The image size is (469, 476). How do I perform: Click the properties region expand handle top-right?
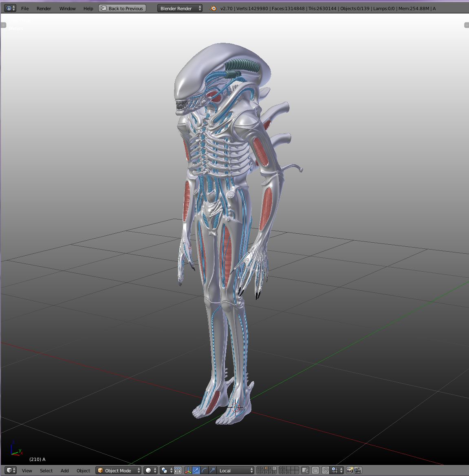click(467, 25)
